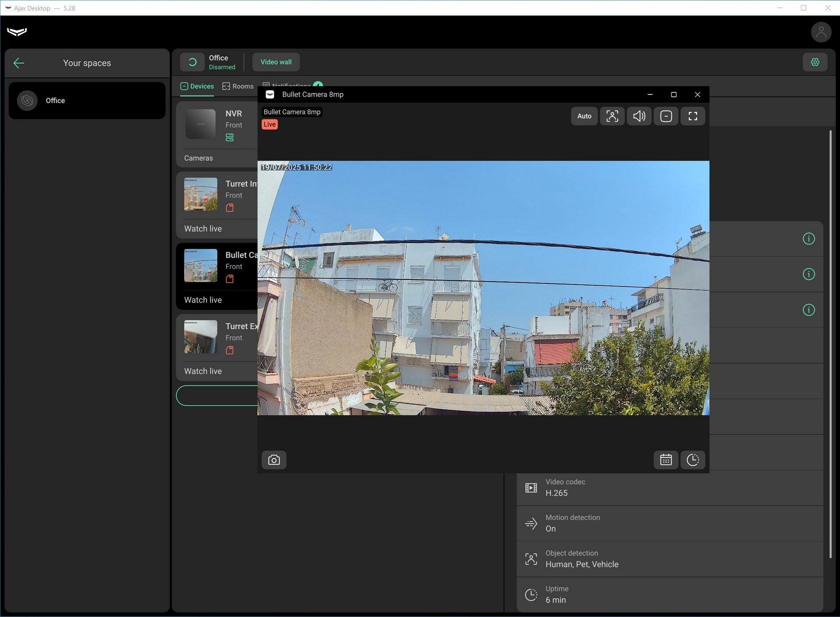Switch to the Devices tab
This screenshot has width=840, height=617.
(197, 86)
